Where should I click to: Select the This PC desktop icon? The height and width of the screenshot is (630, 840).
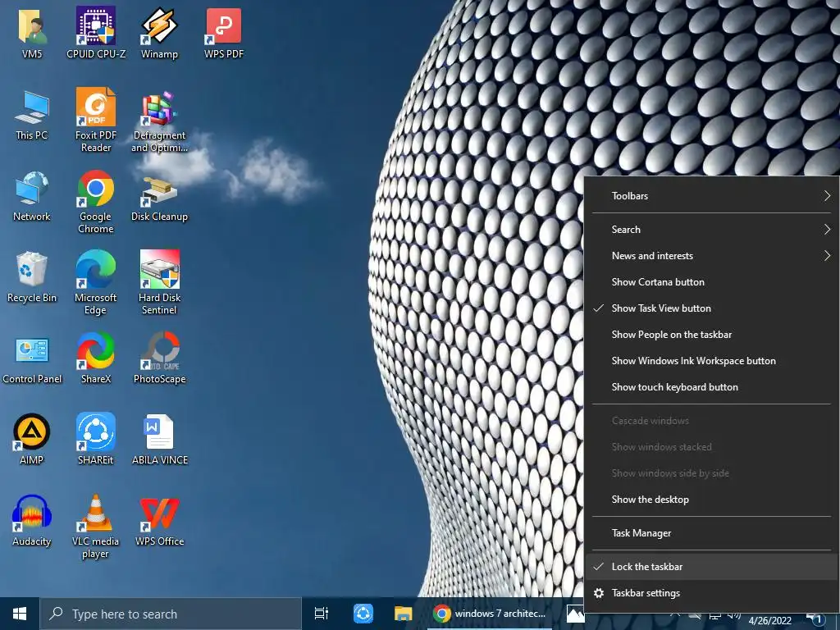pos(32,115)
